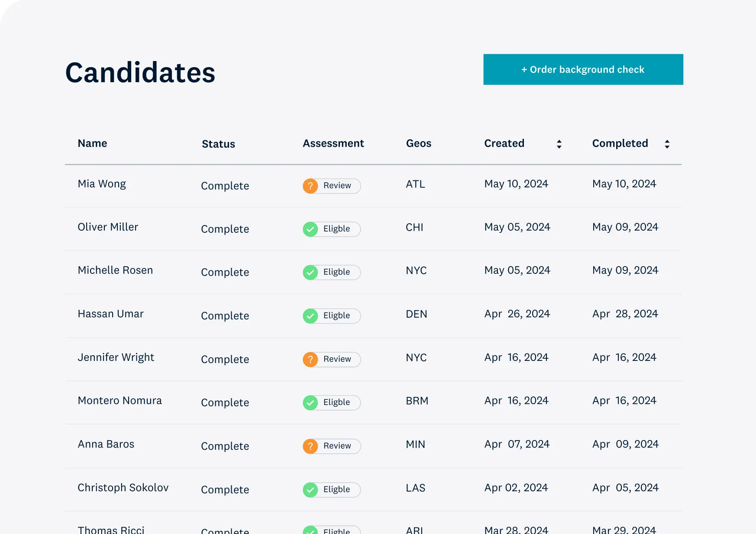This screenshot has height=534, width=756.
Task: Sort by the Completed column arrows
Action: coord(667,144)
